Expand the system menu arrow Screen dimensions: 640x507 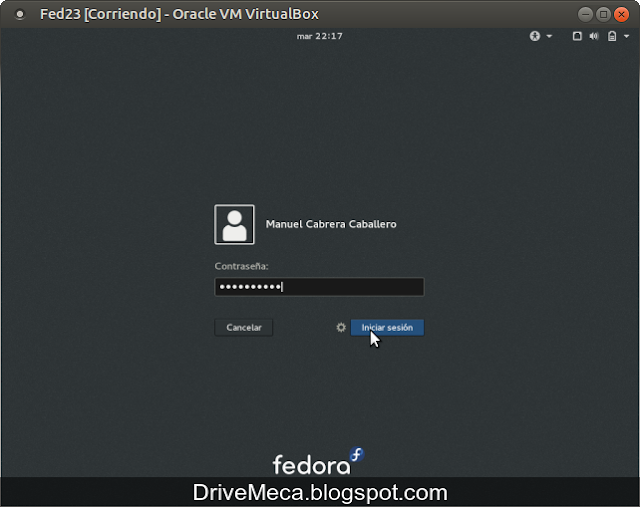click(627, 36)
